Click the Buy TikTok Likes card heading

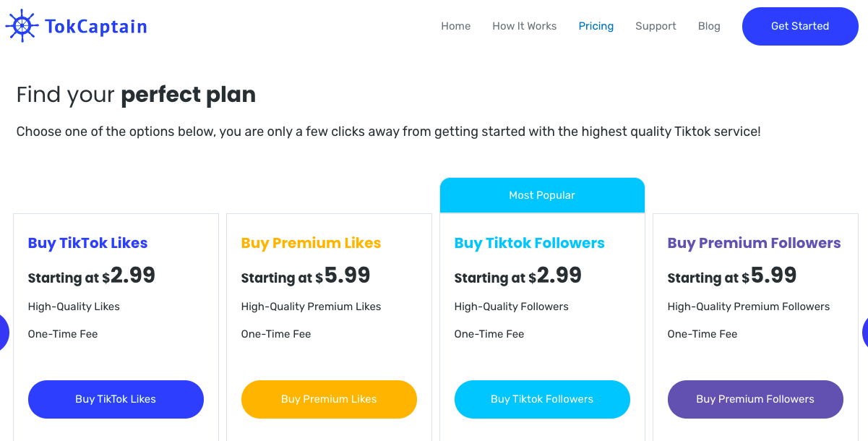point(87,243)
